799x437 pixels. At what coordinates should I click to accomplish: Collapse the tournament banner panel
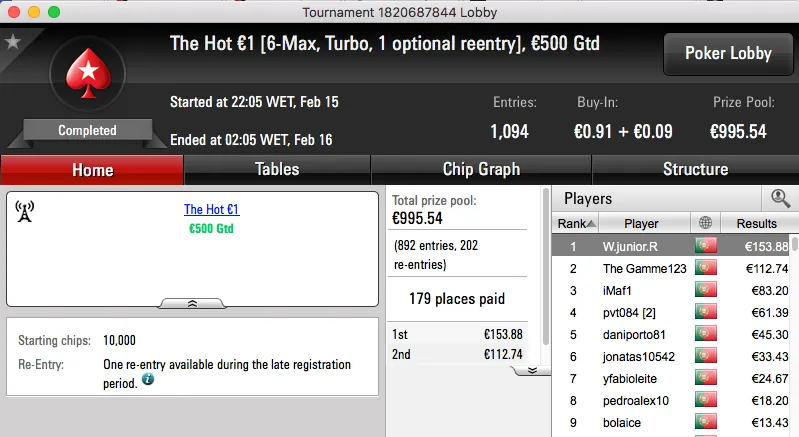coord(193,302)
